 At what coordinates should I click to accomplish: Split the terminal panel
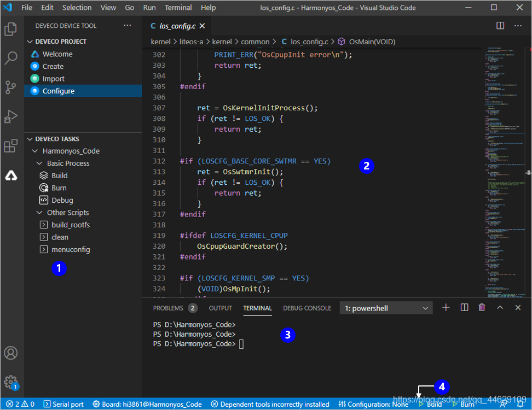[464, 307]
